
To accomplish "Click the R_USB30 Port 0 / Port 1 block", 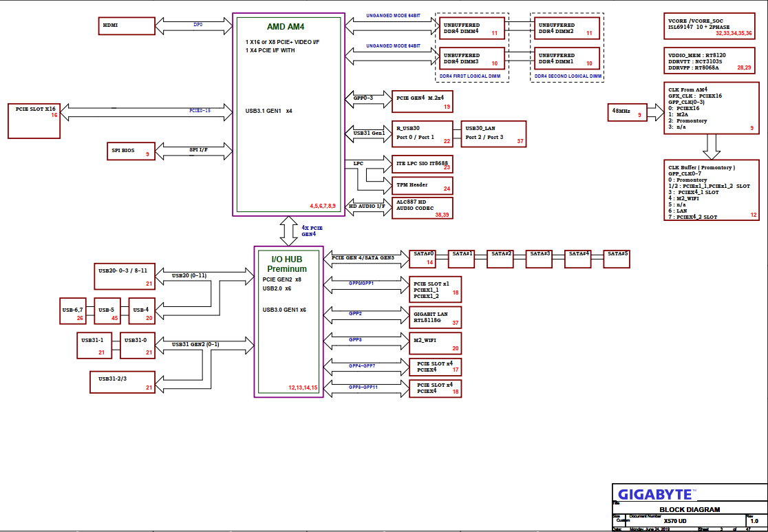I will click(423, 134).
